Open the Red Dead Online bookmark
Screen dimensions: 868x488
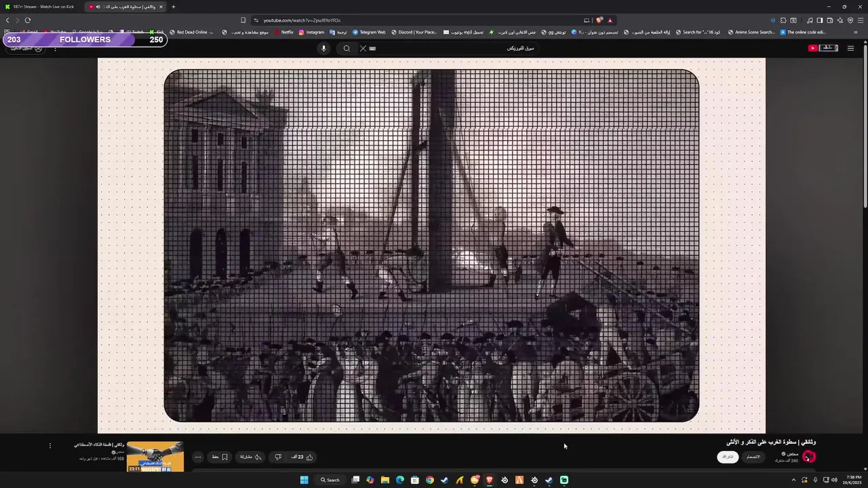click(x=191, y=32)
